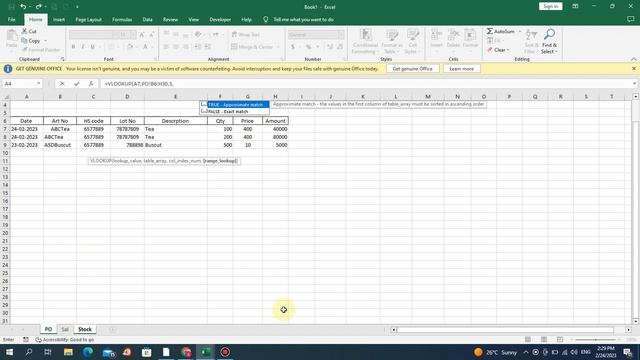The width and height of the screenshot is (640, 360).
Task: Click Accessibility: Good to go status
Action: click(x=65, y=340)
